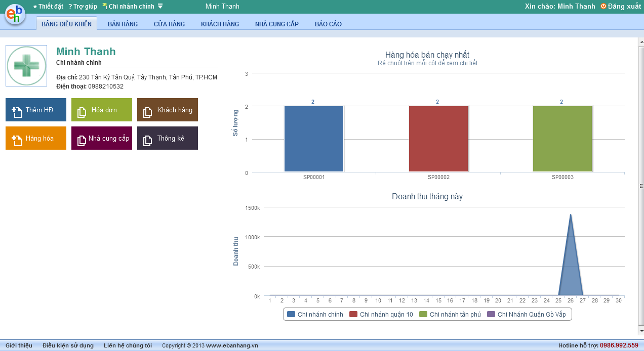Open the brown Khách hàng tile
The image size is (644, 351).
[167, 110]
